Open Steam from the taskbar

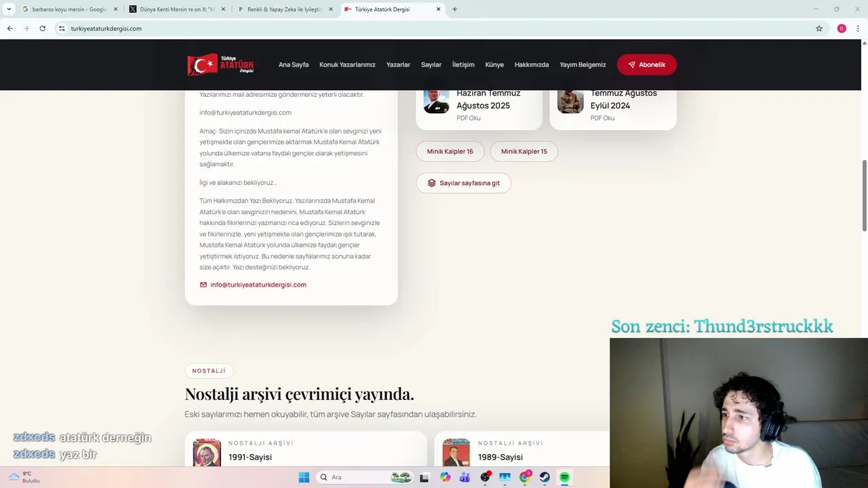(x=545, y=477)
